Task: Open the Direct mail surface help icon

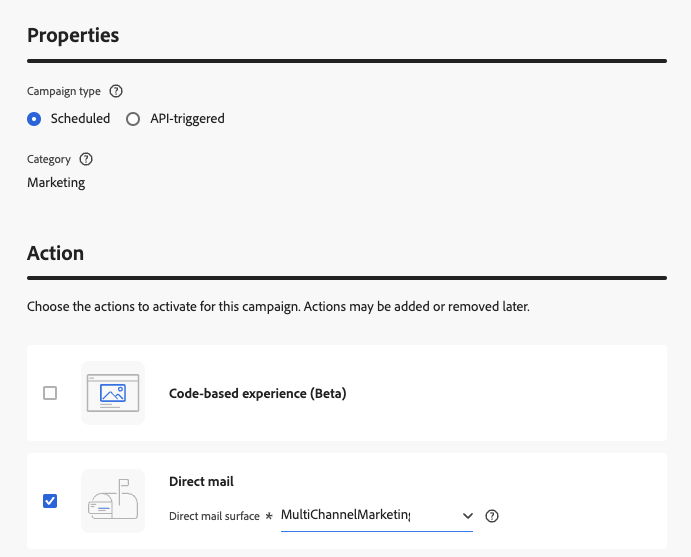Action: pos(492,516)
